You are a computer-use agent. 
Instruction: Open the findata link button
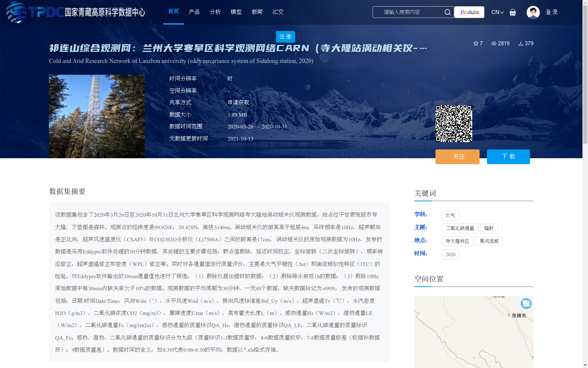click(x=469, y=12)
